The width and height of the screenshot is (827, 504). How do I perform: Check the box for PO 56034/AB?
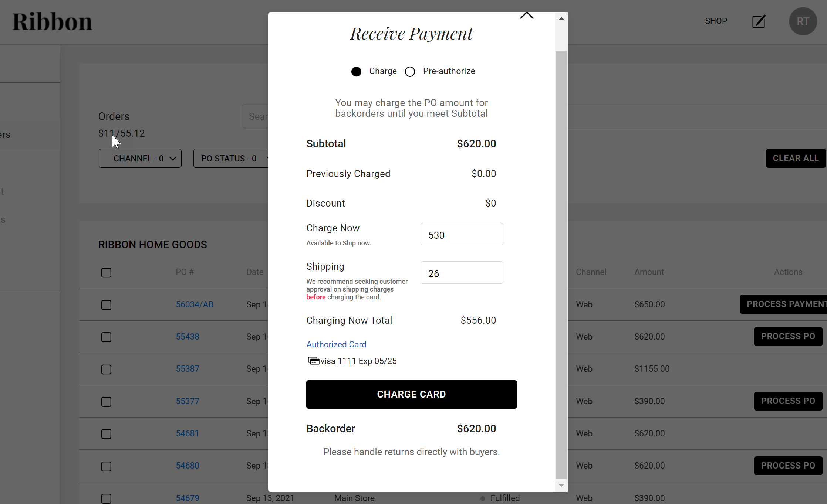[107, 305]
